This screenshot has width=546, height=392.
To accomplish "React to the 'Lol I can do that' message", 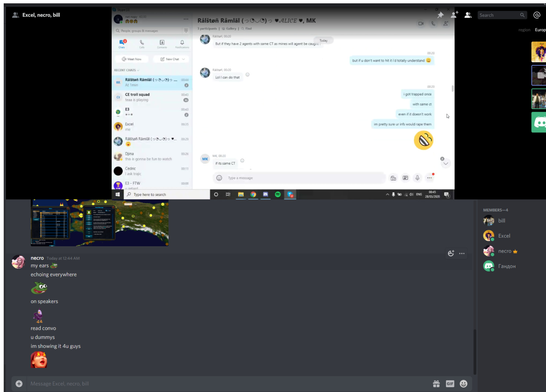I will click(x=248, y=75).
